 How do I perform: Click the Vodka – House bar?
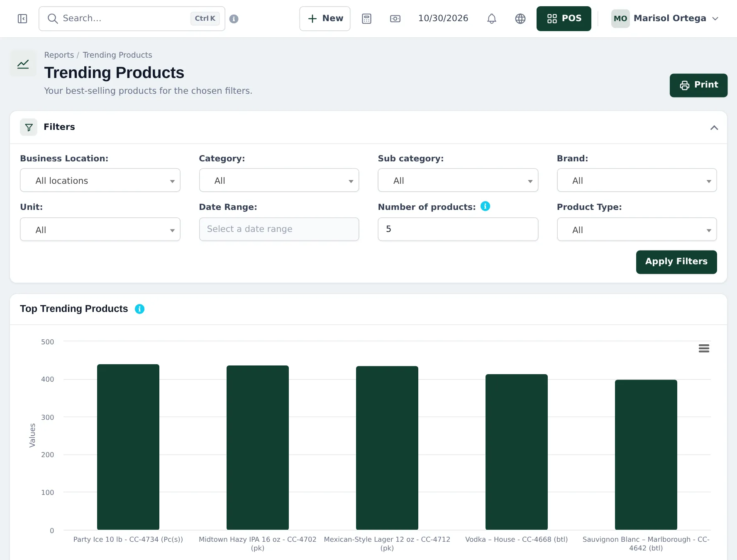517,452
